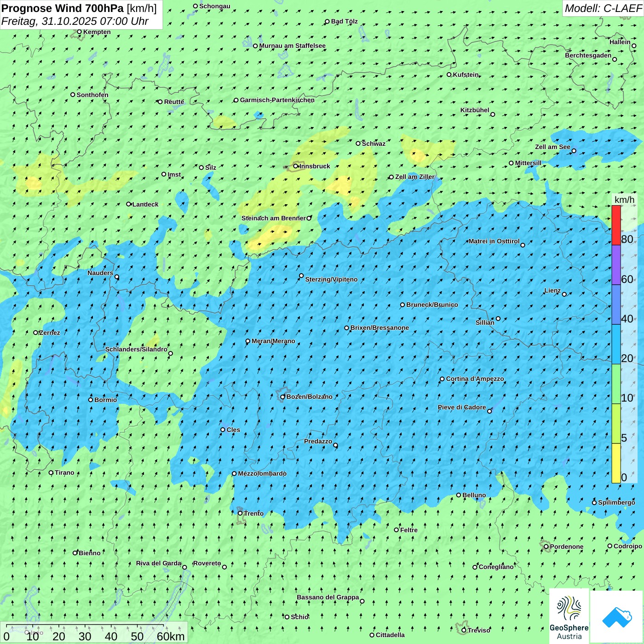The image size is (644, 644).
Task: Click the red segment of the wind legend
Action: click(616, 225)
